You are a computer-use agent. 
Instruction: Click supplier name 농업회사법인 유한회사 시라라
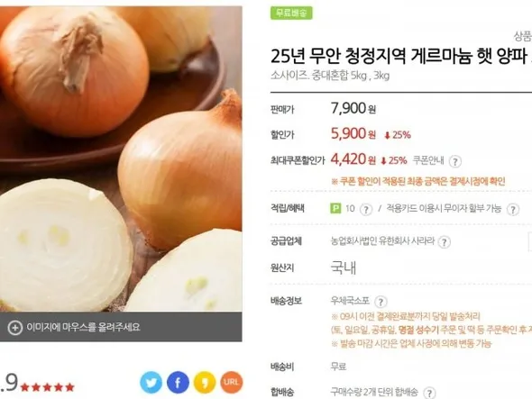click(382, 241)
